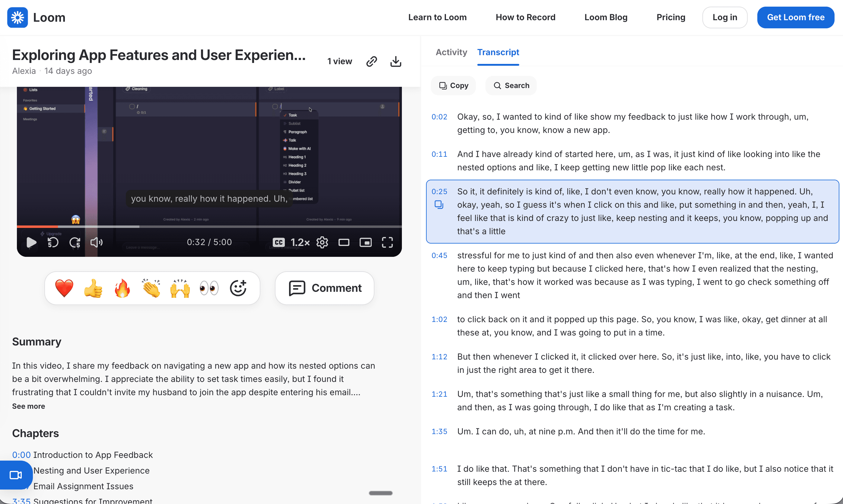Jump to chapter 0:00 Introduction to App Feedback
This screenshot has width=843, height=504.
point(83,455)
